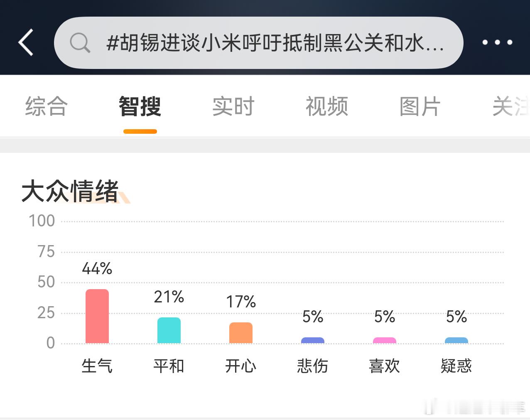Image resolution: width=530 pixels, height=420 pixels.
Task: Click the 生气 label under the chart
Action: pos(97,366)
